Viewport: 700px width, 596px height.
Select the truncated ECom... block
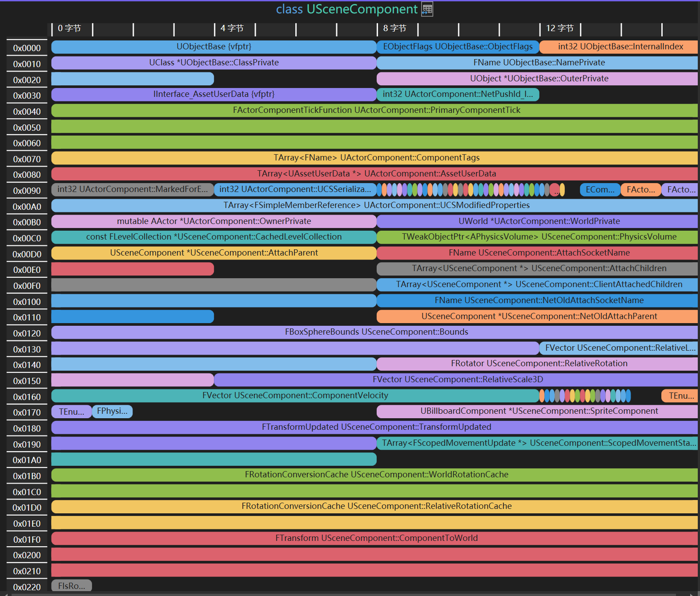(x=599, y=190)
